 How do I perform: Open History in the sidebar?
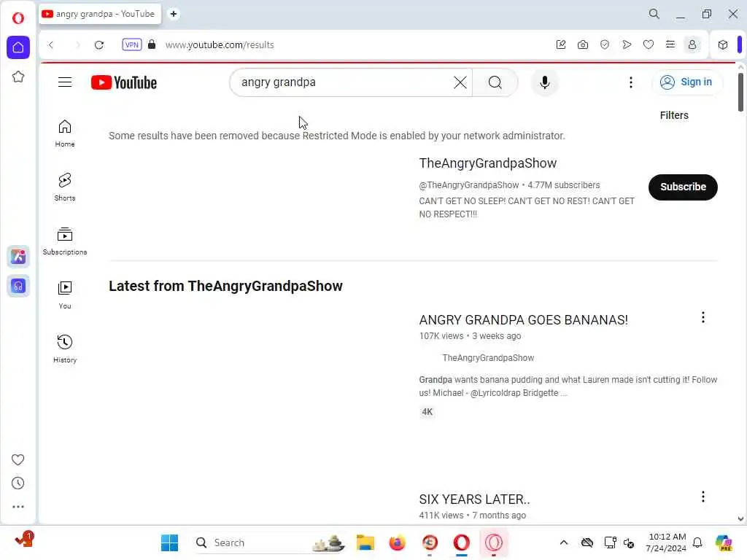65,349
